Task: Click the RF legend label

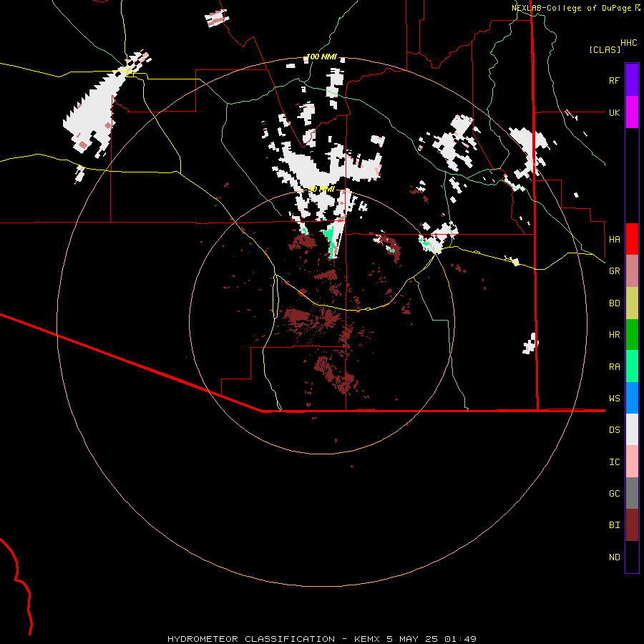Action: [614, 80]
